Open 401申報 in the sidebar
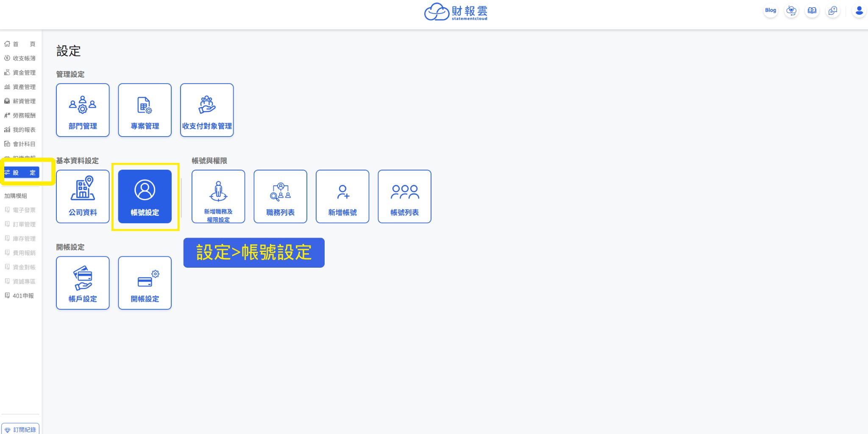 [x=20, y=296]
